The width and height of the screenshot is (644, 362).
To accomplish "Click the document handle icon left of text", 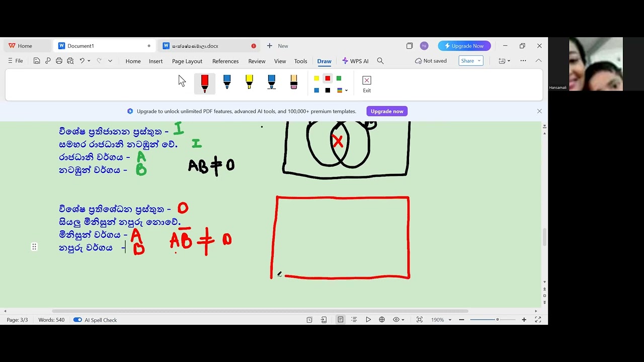I will (x=34, y=247).
